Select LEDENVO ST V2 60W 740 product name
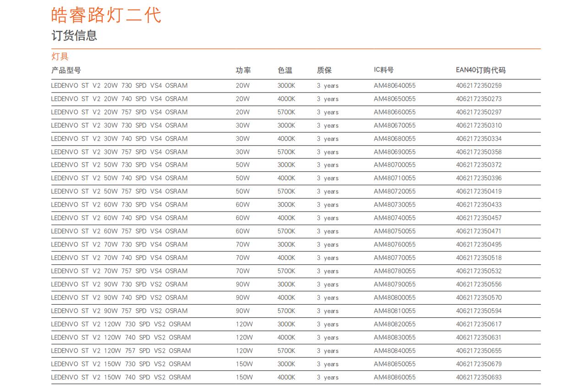This screenshot has height=387, width=588. (119, 218)
